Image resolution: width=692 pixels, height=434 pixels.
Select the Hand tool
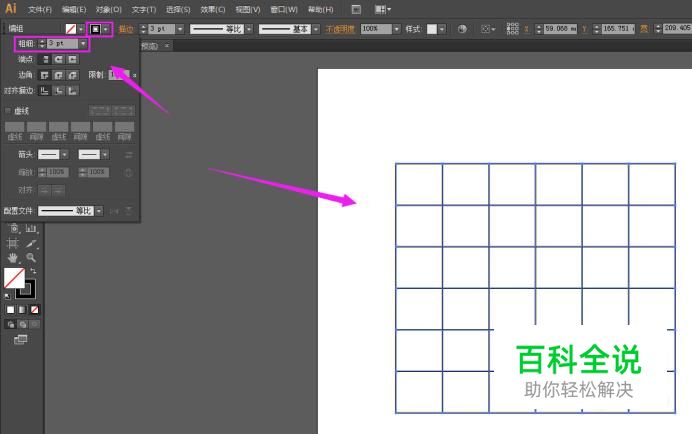(13, 258)
